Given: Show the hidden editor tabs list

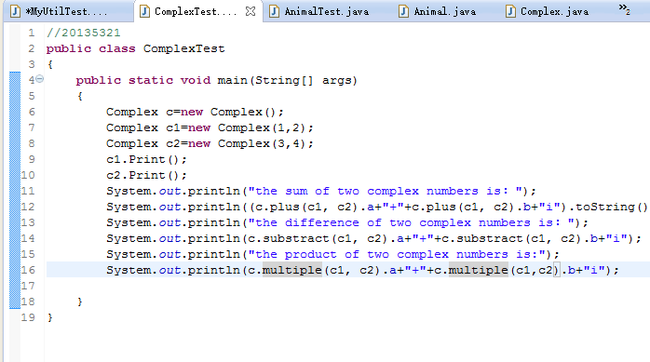Looking at the screenshot, I should click(x=624, y=9).
